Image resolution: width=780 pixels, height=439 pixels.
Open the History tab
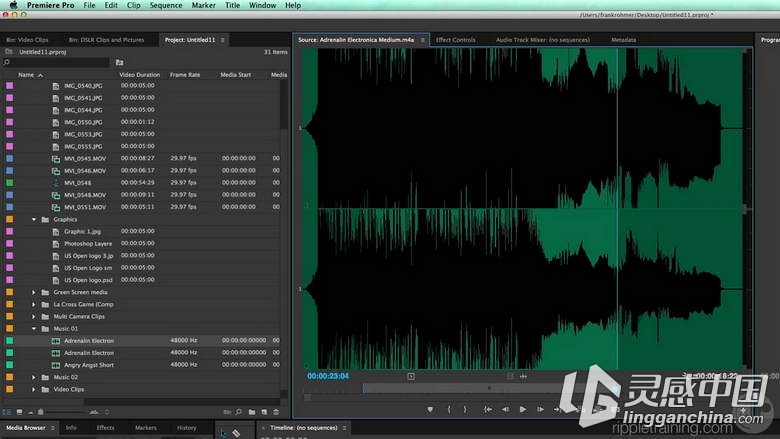pos(187,428)
